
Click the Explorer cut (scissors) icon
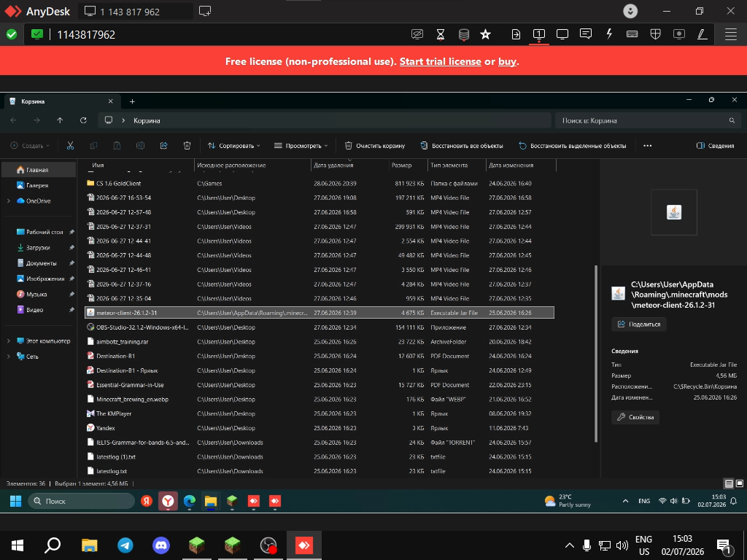click(71, 146)
